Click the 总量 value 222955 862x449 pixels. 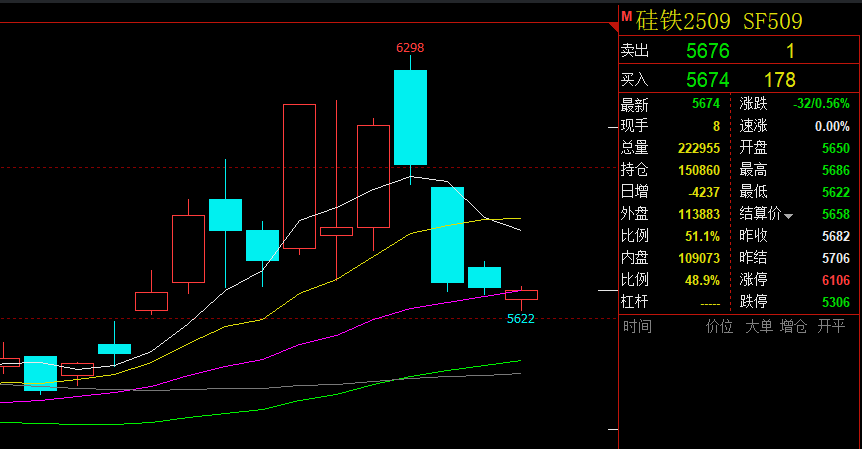(x=699, y=148)
